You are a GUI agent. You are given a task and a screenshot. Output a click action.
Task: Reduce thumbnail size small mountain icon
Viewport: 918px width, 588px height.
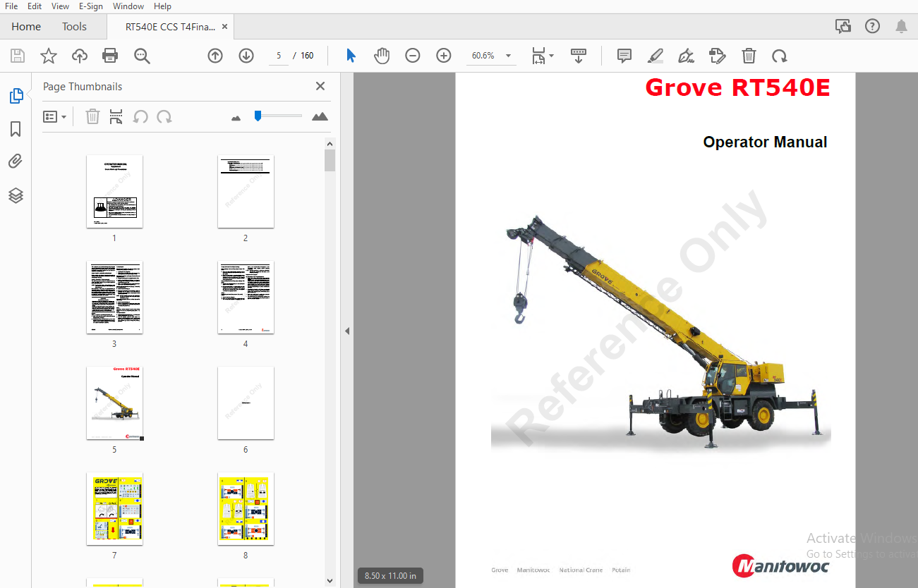236,118
